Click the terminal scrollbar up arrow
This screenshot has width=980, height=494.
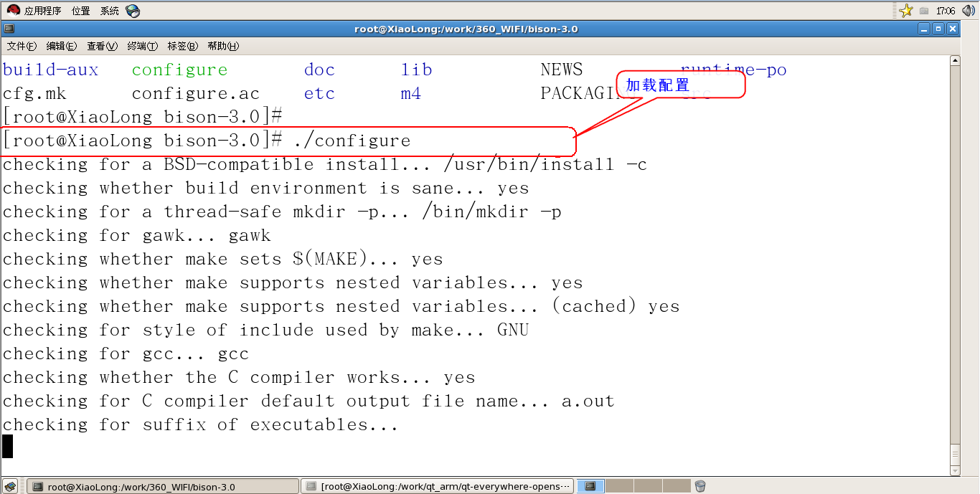954,61
